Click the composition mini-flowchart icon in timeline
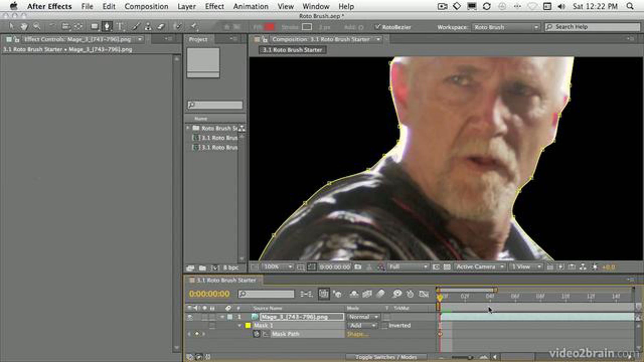644x362 pixels. pos(306,294)
